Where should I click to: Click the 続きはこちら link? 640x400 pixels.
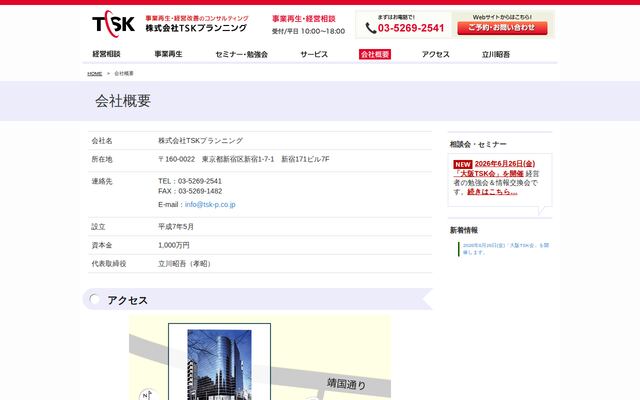tap(492, 191)
